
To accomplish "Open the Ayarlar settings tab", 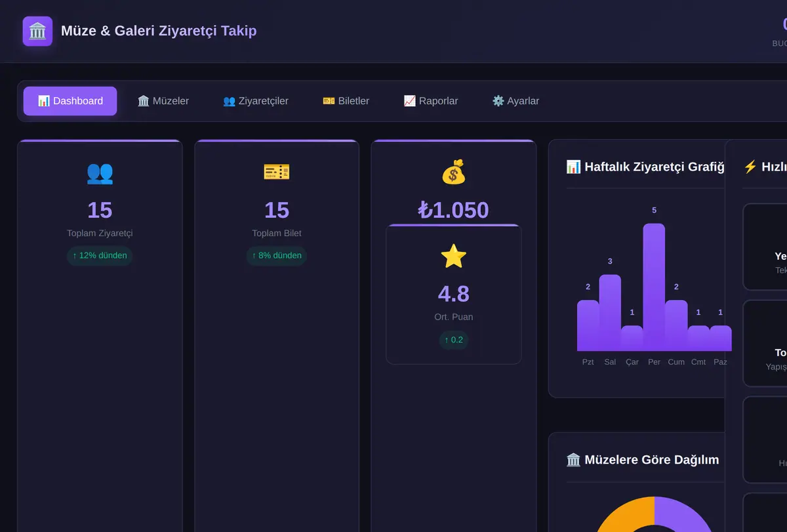I will click(x=515, y=101).
